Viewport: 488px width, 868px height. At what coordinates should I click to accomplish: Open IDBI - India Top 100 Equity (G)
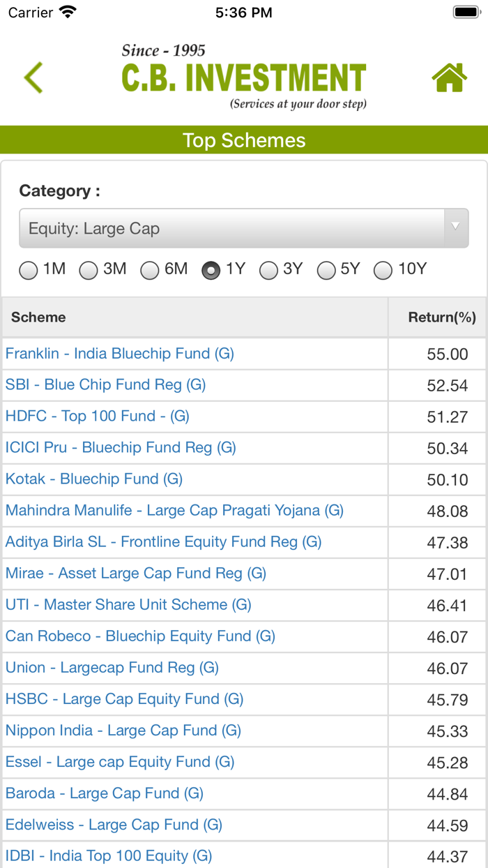[x=109, y=856]
